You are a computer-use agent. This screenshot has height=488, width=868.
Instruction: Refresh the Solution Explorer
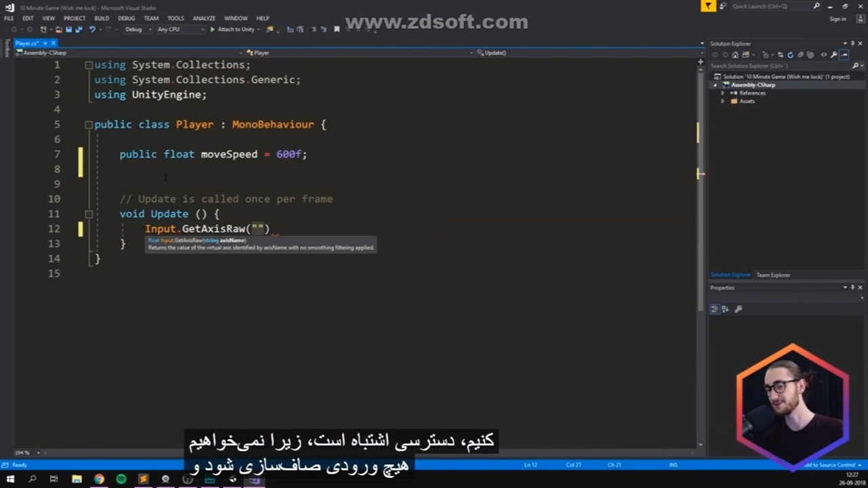tap(790, 55)
